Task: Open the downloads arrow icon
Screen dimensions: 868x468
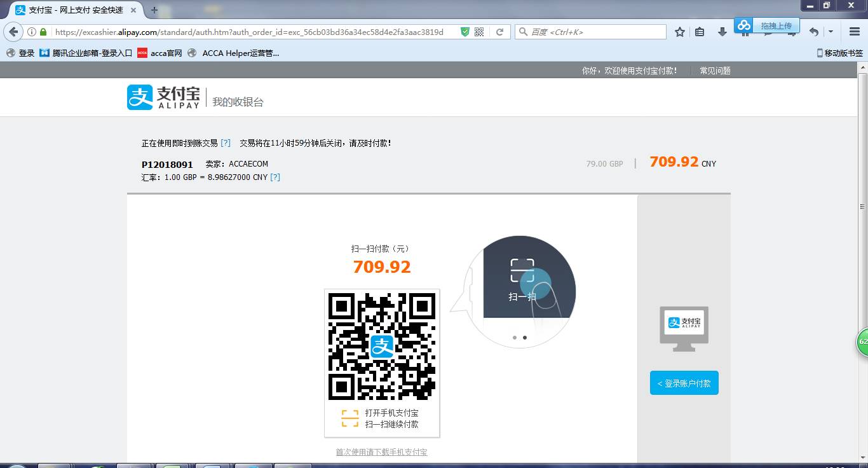Action: 722,32
